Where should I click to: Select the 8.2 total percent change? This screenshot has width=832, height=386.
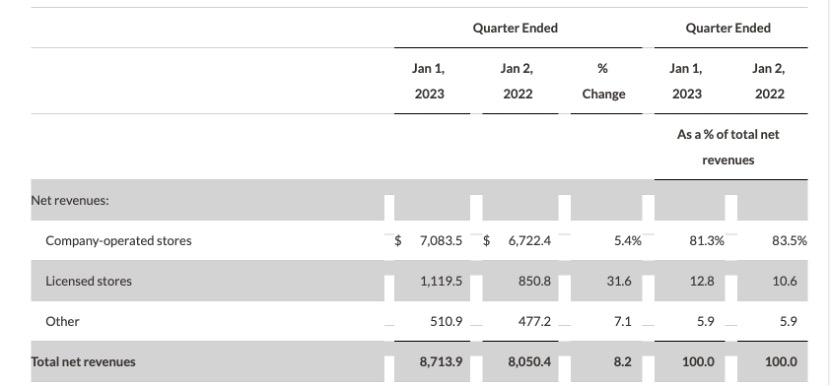(623, 362)
